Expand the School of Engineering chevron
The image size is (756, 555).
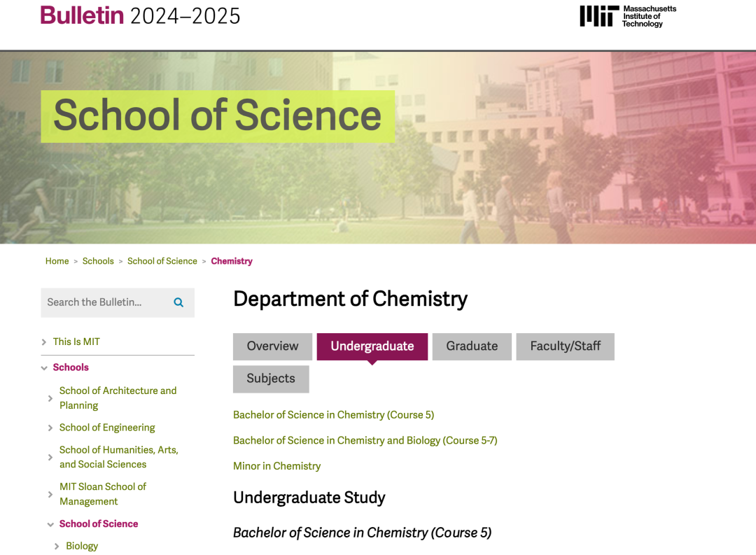50,428
